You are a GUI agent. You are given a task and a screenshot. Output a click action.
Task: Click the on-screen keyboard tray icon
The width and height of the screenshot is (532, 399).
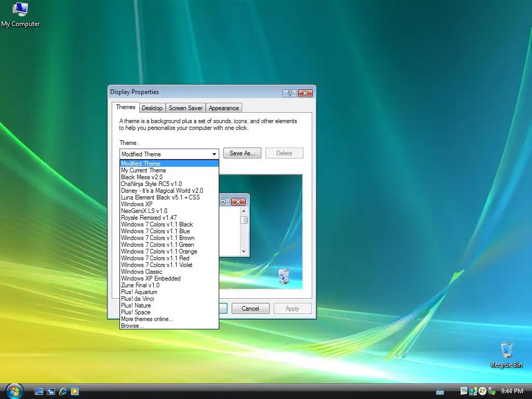(x=440, y=392)
